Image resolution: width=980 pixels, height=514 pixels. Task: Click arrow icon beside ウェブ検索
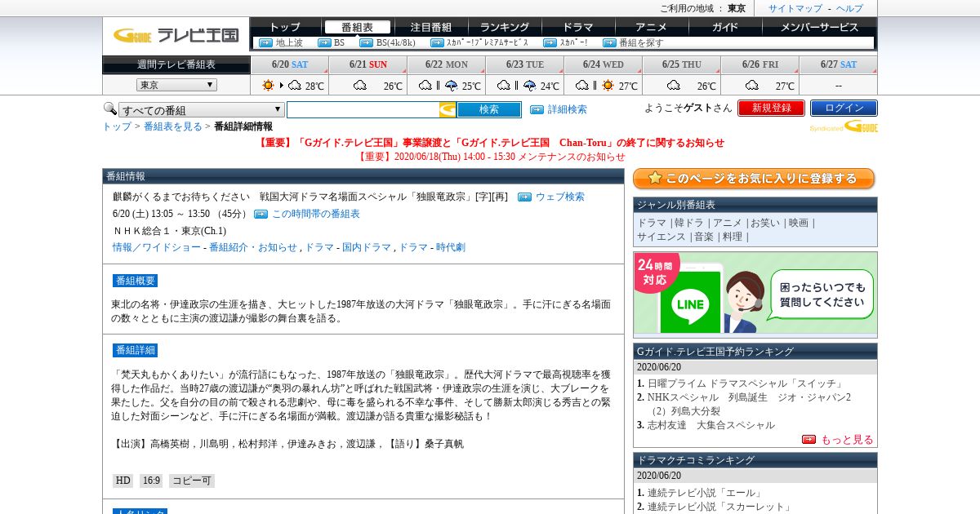tap(524, 197)
